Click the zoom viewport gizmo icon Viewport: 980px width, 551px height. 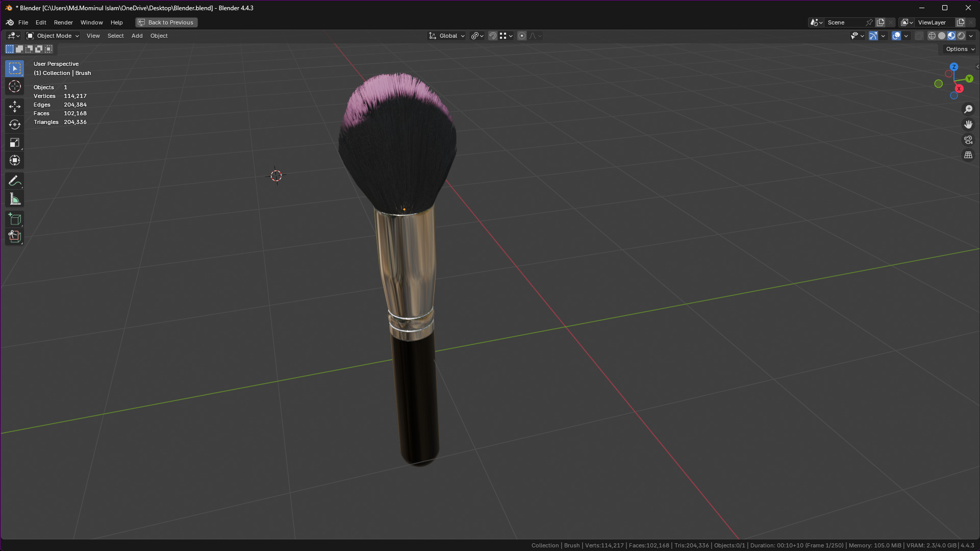pyautogui.click(x=968, y=109)
